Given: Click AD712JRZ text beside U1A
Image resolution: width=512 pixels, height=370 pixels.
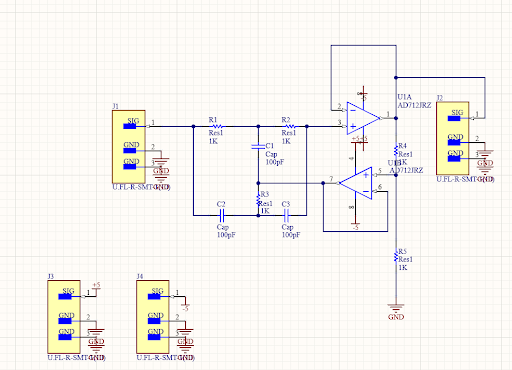Looking at the screenshot, I should pos(414,105).
